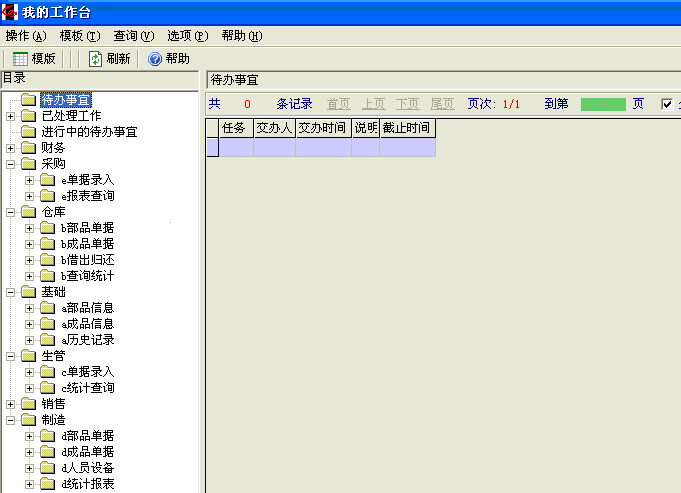The image size is (681, 493).
Task: Click the 帮助 help toolbar icon
Action: point(155,59)
